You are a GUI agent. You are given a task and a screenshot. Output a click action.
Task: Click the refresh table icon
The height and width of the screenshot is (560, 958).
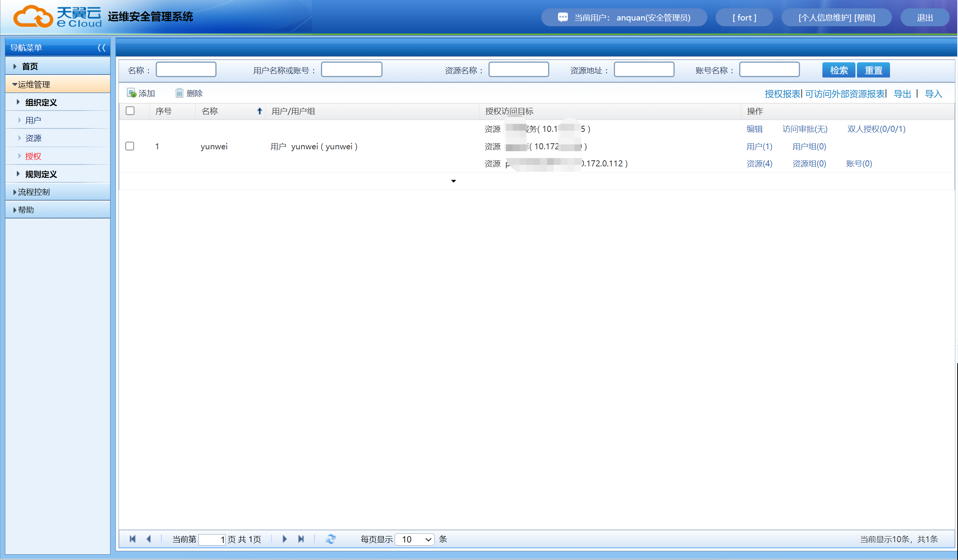[x=331, y=539]
